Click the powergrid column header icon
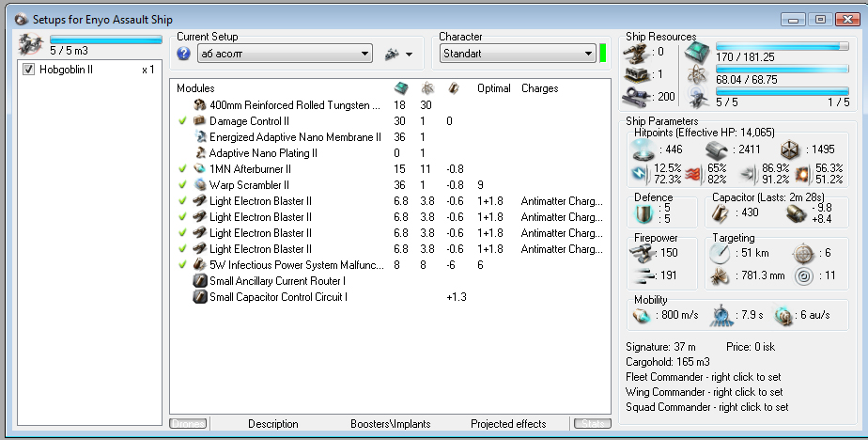The width and height of the screenshot is (868, 440). (426, 88)
